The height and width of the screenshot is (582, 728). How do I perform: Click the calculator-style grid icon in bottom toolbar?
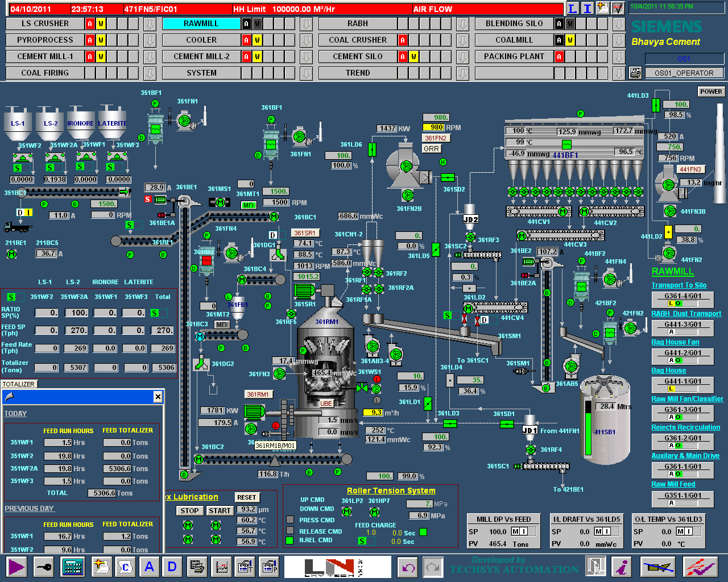[73, 567]
